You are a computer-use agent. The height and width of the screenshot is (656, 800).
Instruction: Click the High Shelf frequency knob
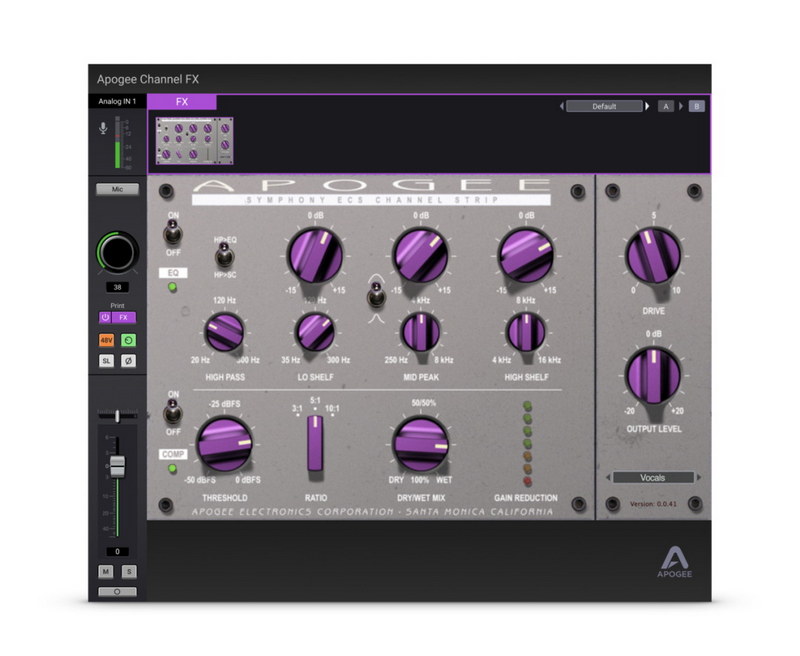pyautogui.click(x=526, y=333)
